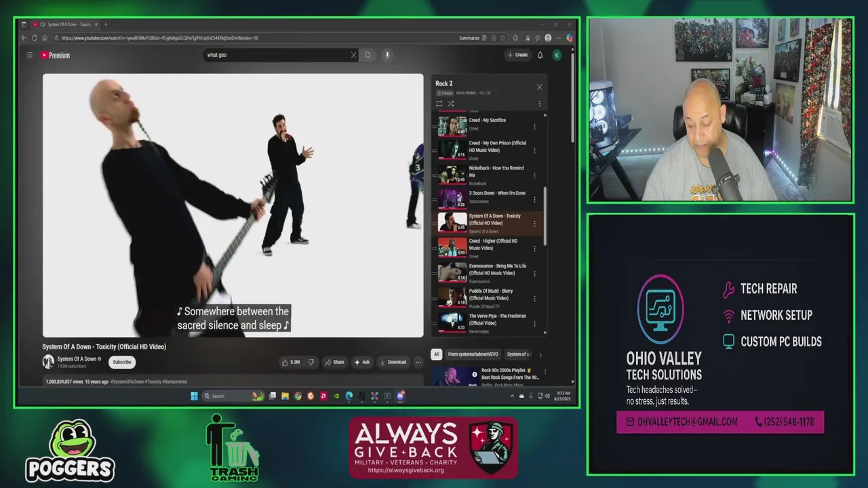This screenshot has height=488, width=868.
Task: Open options for Creed - Higher row
Action: tap(534, 248)
